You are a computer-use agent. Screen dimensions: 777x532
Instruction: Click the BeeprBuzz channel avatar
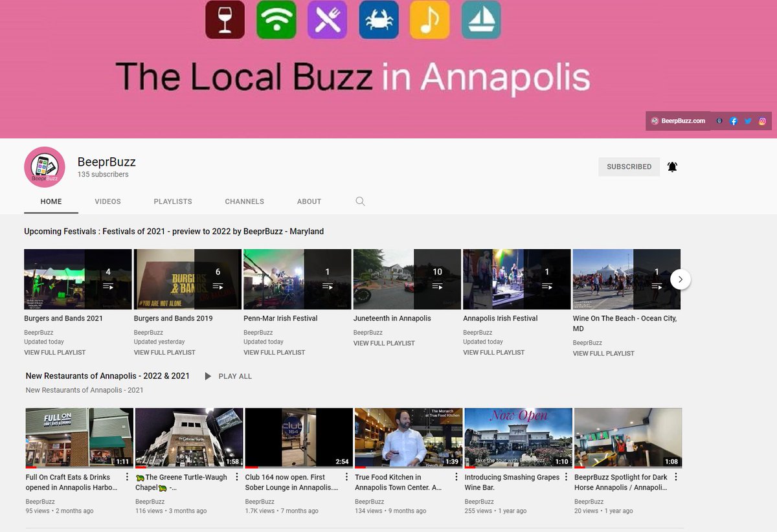[x=45, y=167]
